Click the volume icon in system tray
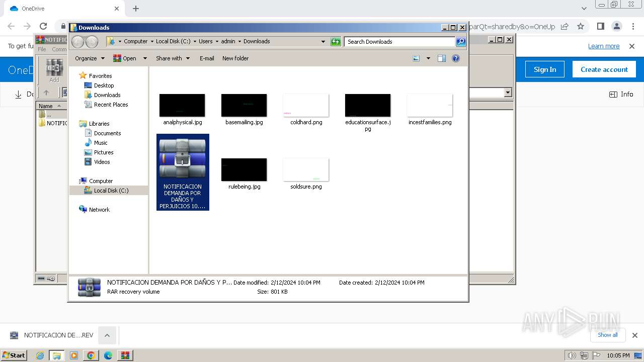The width and height of the screenshot is (644, 362). (x=572, y=355)
